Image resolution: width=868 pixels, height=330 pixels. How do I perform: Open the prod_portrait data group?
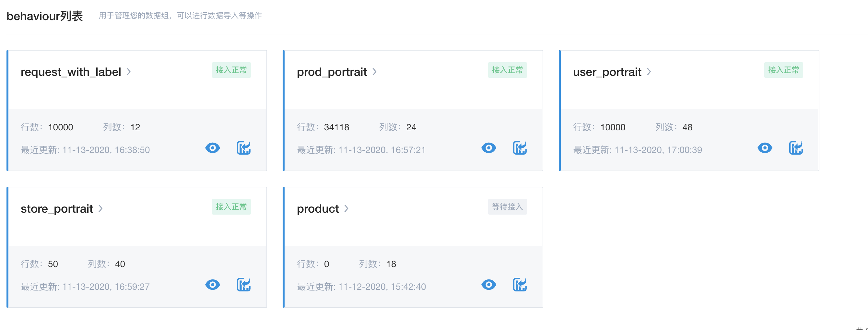(x=332, y=72)
